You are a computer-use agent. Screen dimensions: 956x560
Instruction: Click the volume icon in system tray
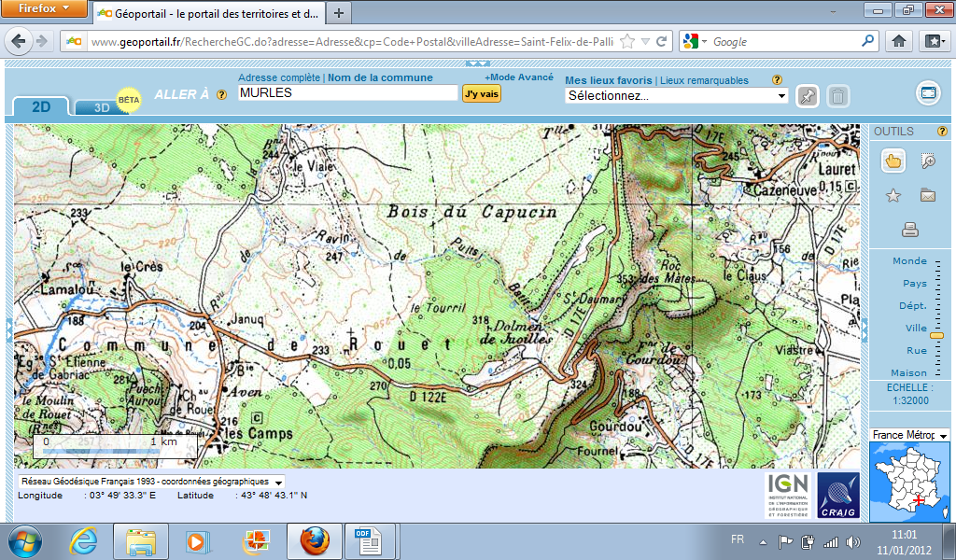pyautogui.click(x=853, y=541)
